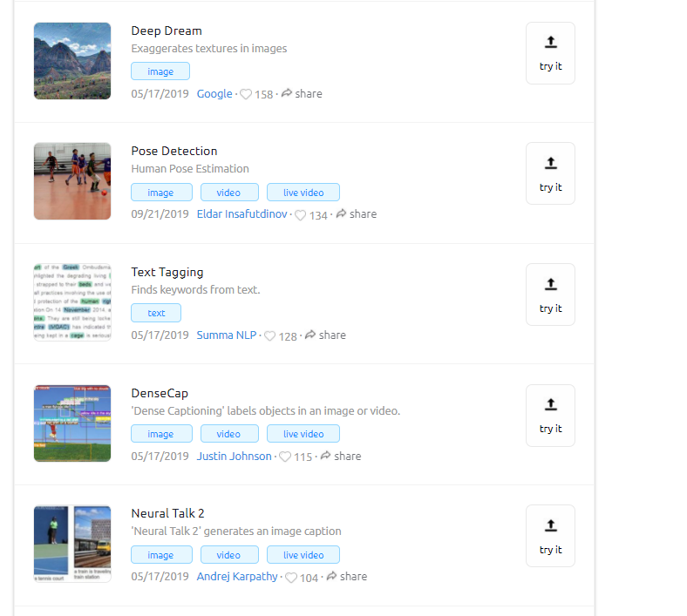Click the 104 like count
Viewport: 687px width, 616px height.
coord(309,578)
